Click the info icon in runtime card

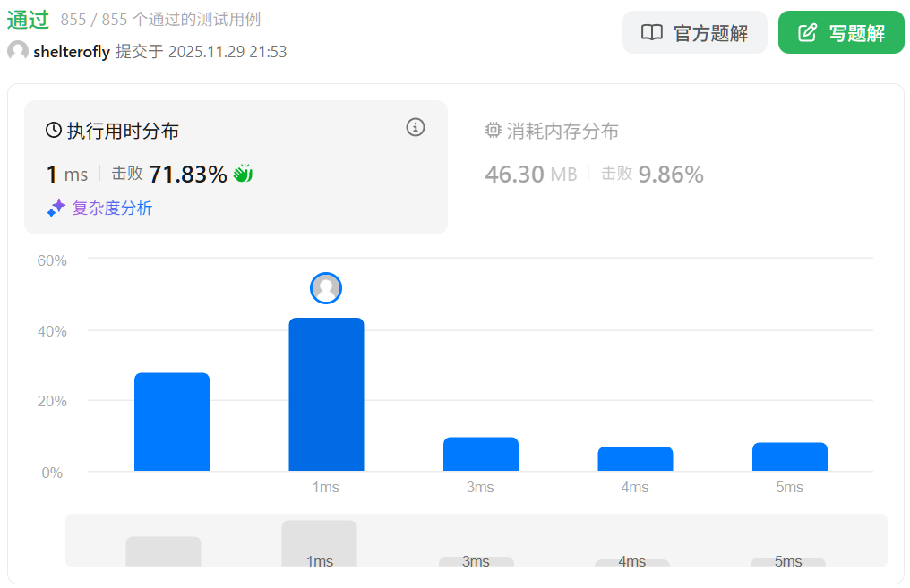[x=416, y=127]
